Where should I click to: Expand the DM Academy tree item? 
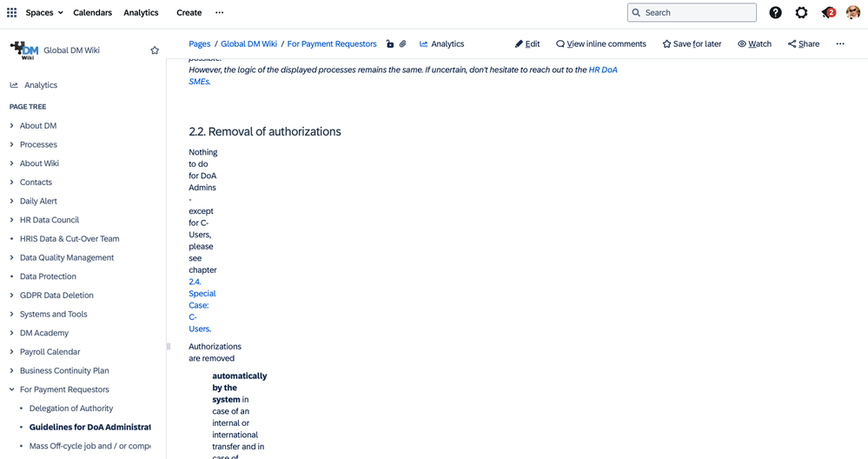pyautogui.click(x=11, y=333)
